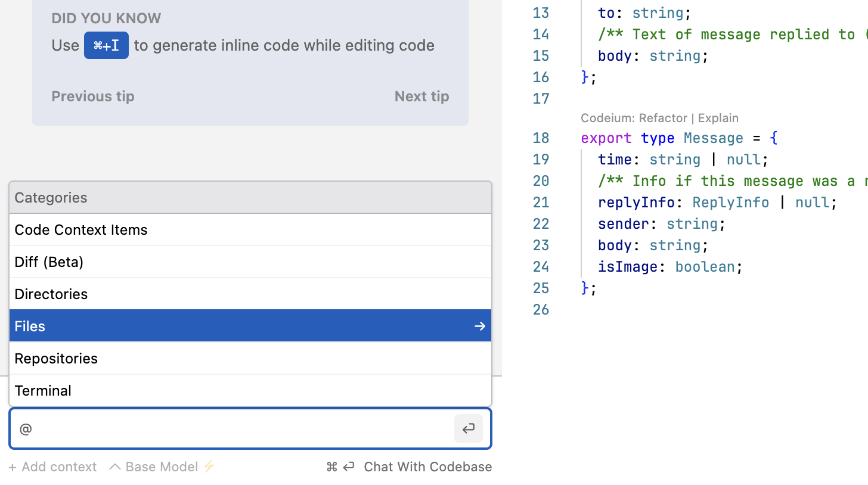Show the Previous tip

(x=93, y=97)
